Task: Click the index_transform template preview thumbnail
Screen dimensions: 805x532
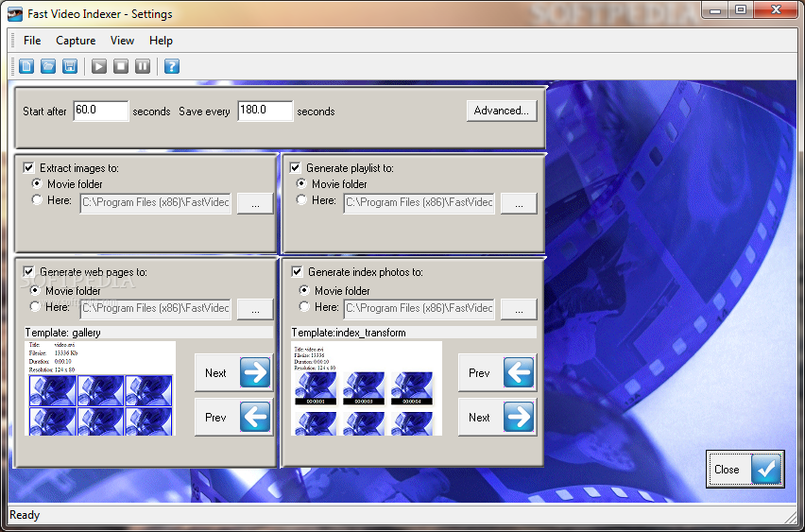Action: pyautogui.click(x=367, y=388)
